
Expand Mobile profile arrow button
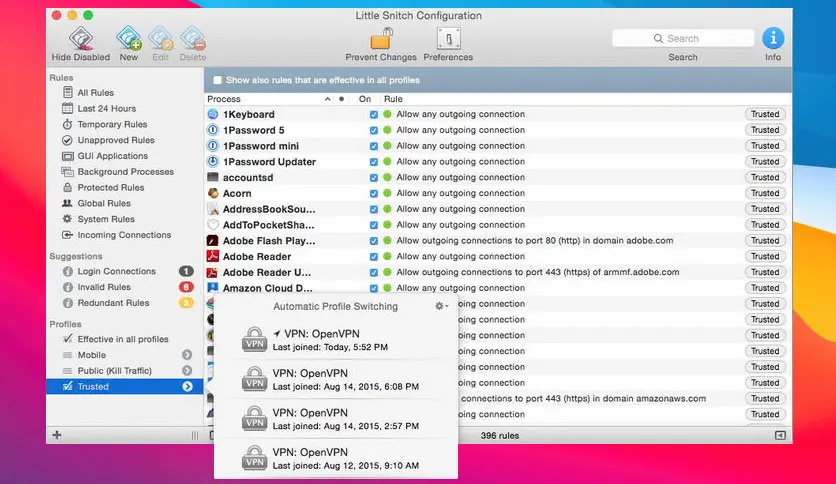click(187, 355)
